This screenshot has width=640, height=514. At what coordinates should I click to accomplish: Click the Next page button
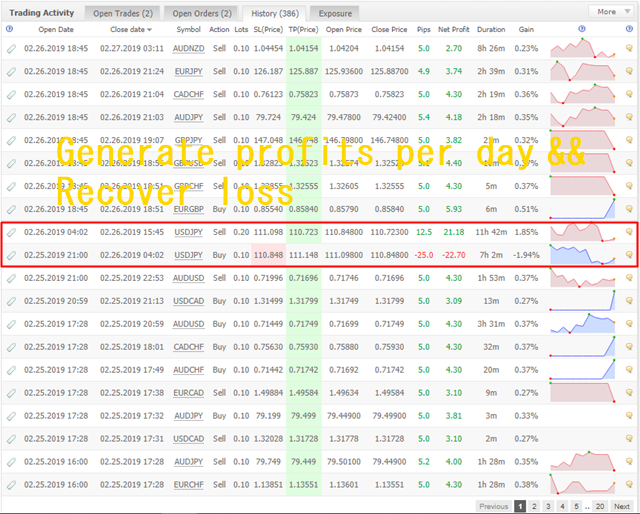coord(622,506)
